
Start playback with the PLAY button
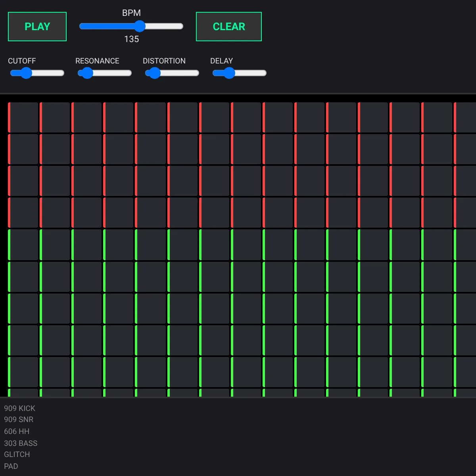point(37,27)
